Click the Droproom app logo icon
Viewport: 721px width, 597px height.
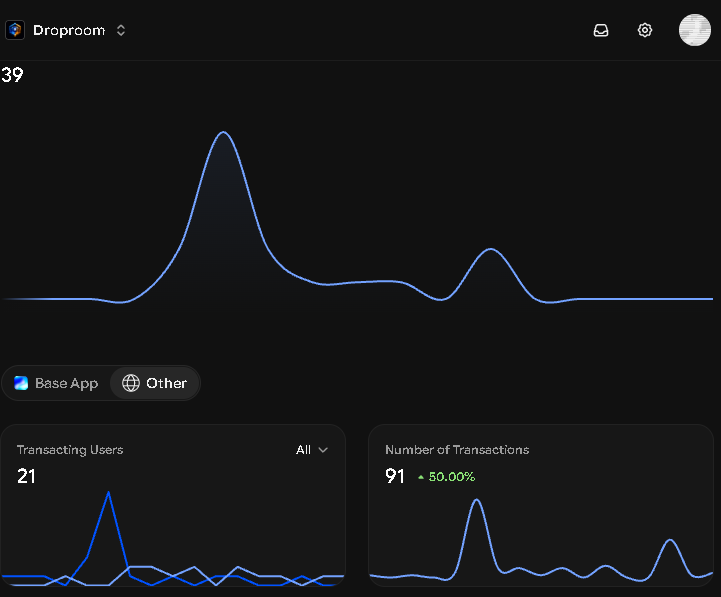pos(15,30)
